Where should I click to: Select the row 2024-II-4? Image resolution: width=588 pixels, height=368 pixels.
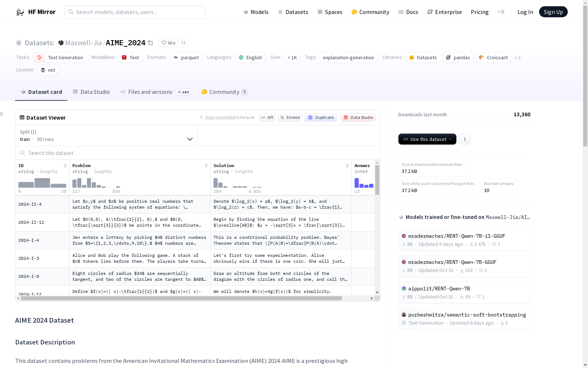click(x=195, y=204)
